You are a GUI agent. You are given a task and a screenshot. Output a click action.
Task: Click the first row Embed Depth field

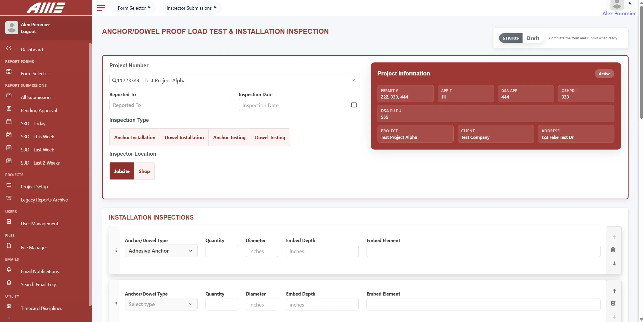click(322, 251)
